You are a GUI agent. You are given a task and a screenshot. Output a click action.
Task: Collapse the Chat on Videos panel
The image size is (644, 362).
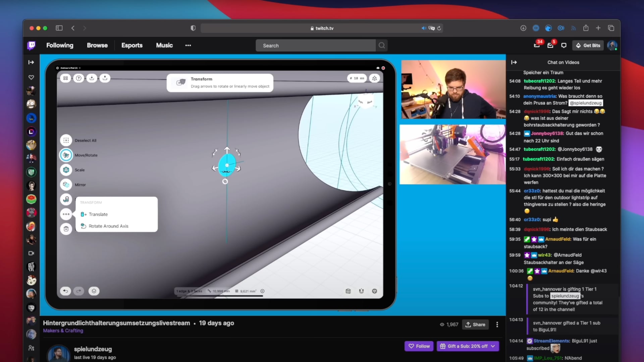(x=514, y=62)
